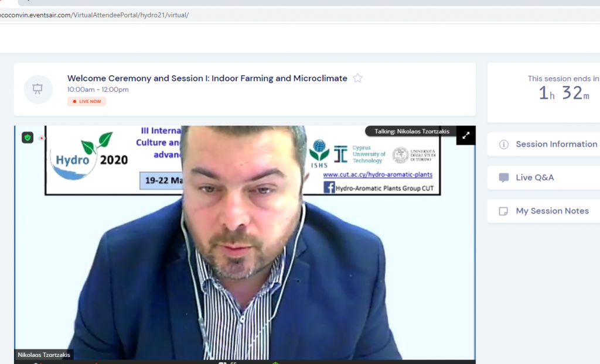The width and height of the screenshot is (600, 364).
Task: Click the Session Information info icon
Action: pyautogui.click(x=503, y=145)
